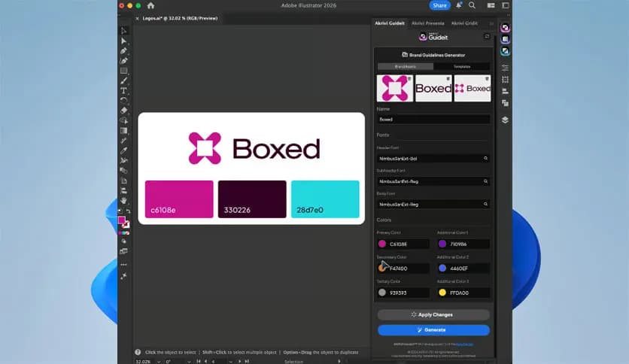Select the Hand tool
This screenshot has width=629, height=364.
[x=123, y=200]
